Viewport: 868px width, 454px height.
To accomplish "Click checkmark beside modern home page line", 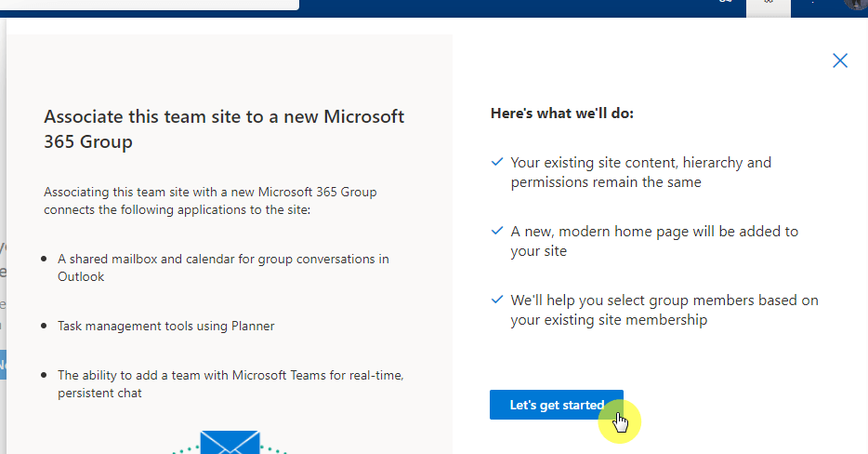I will tap(497, 231).
